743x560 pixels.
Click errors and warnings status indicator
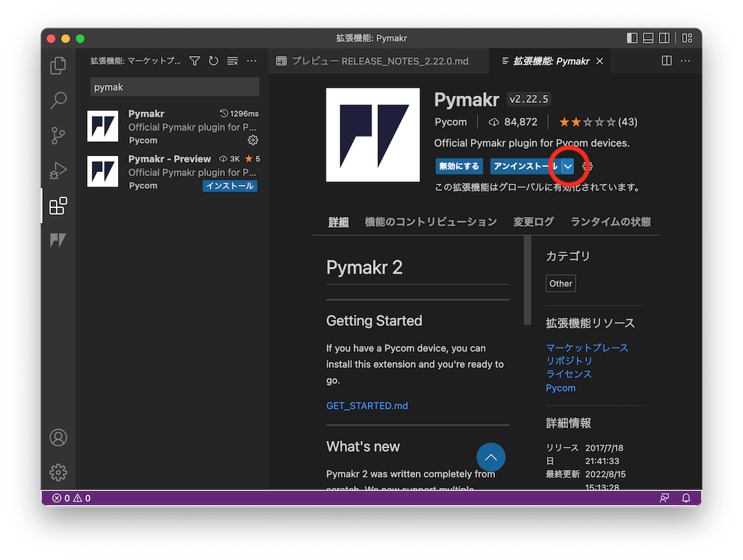point(71,498)
